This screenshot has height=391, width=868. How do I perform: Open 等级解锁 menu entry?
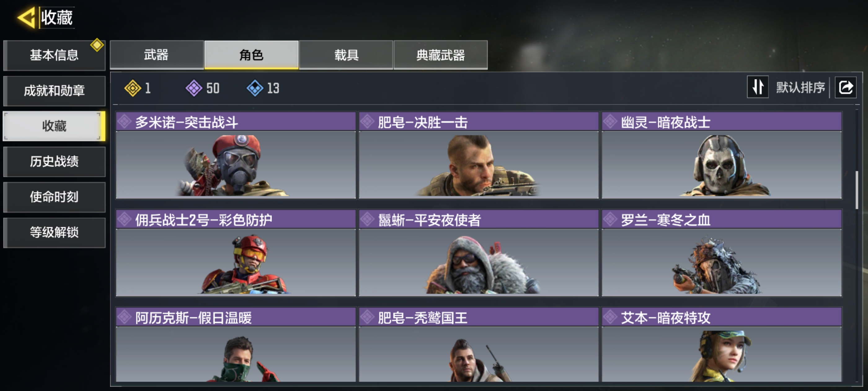click(54, 232)
